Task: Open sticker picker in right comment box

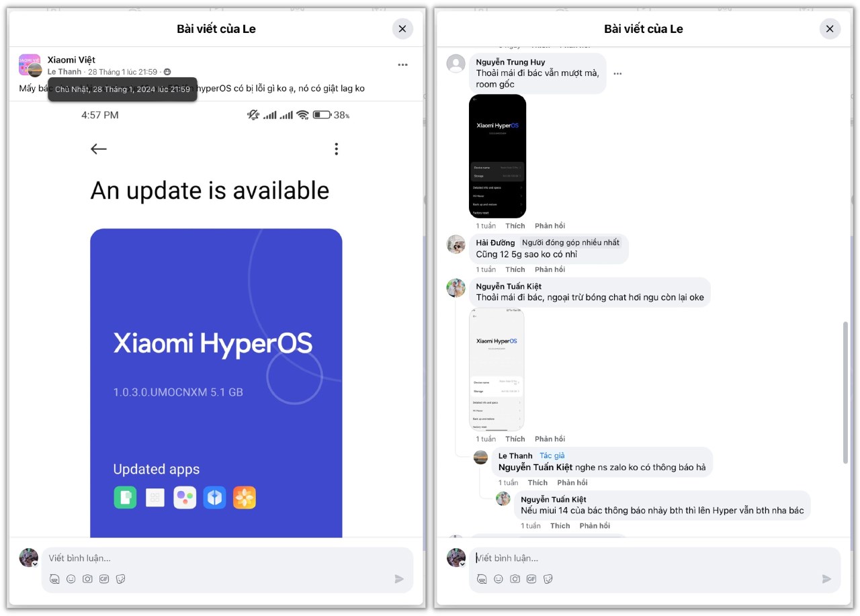Action: tap(548, 579)
